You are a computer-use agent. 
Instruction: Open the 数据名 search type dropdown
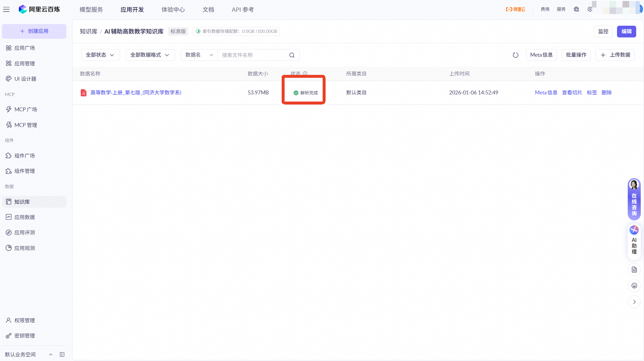[199, 55]
